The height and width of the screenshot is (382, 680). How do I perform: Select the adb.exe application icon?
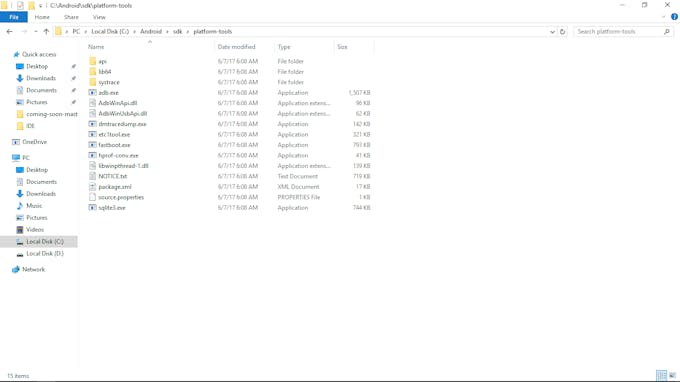pyautogui.click(x=92, y=92)
